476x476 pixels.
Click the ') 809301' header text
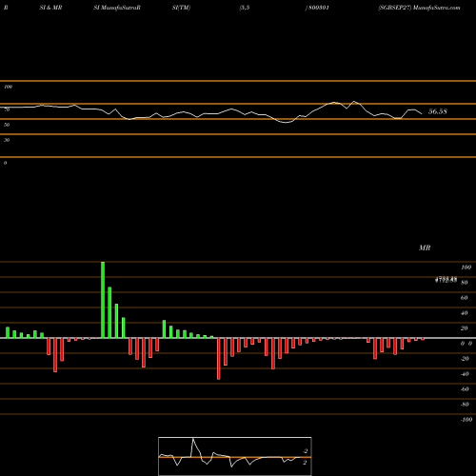point(317,8)
